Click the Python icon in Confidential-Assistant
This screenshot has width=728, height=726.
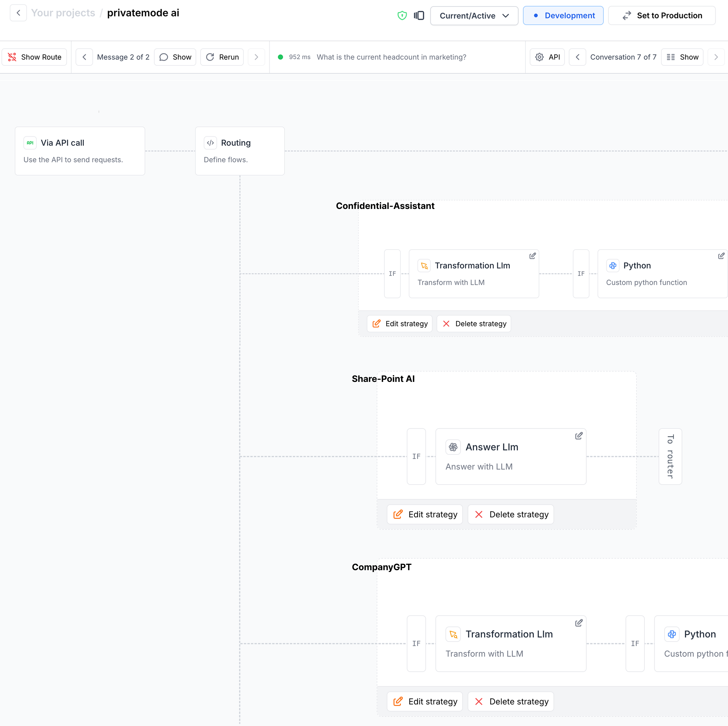pos(613,266)
